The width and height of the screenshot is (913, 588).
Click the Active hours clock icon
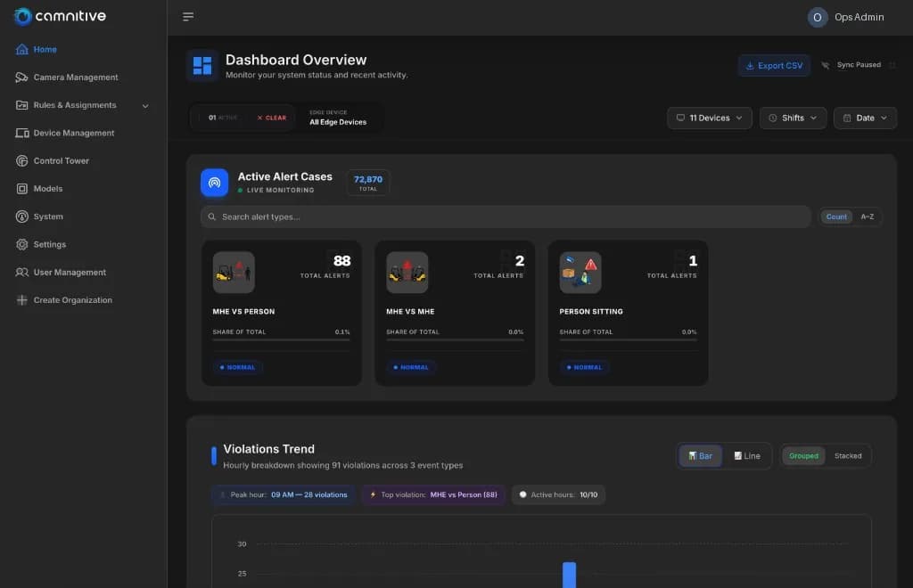coord(522,495)
